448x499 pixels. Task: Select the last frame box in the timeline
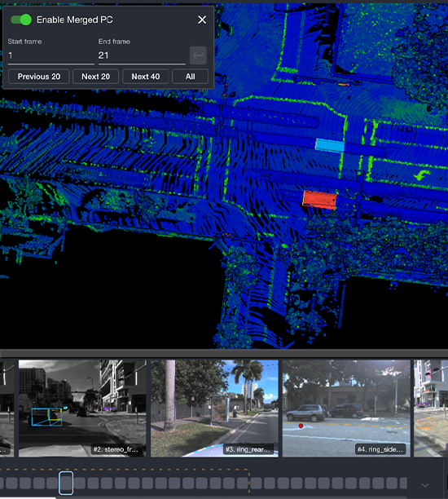tap(403, 483)
